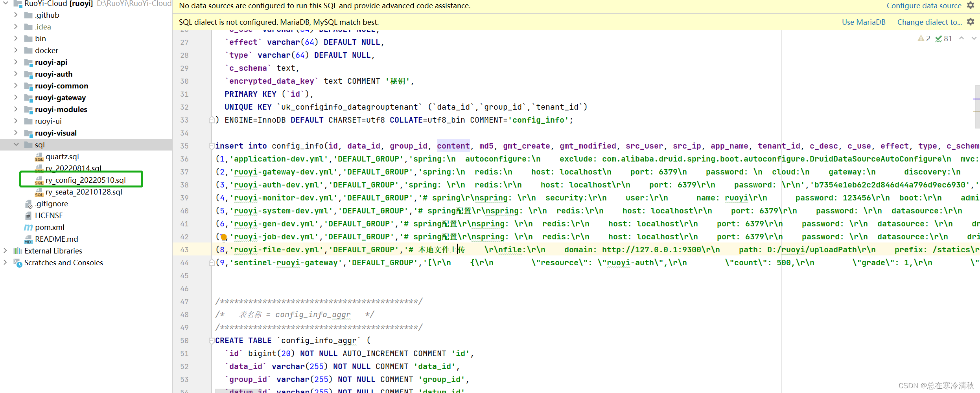Go to previous highlighted error arrow
This screenshot has width=980, height=393.
click(962, 39)
